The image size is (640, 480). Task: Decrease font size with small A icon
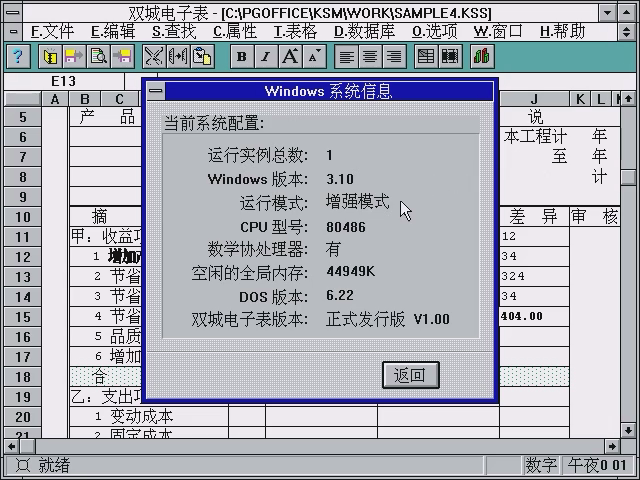coord(314,56)
